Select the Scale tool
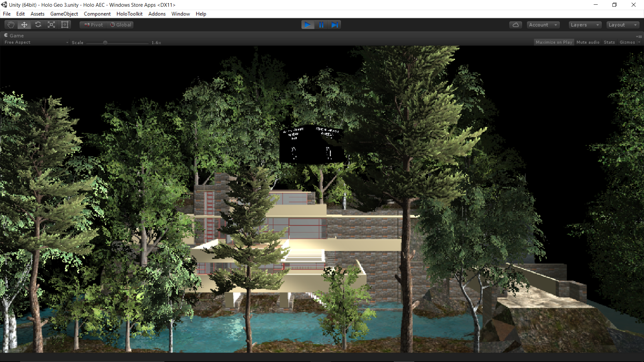Screen dimensions: 644x362 point(51,25)
